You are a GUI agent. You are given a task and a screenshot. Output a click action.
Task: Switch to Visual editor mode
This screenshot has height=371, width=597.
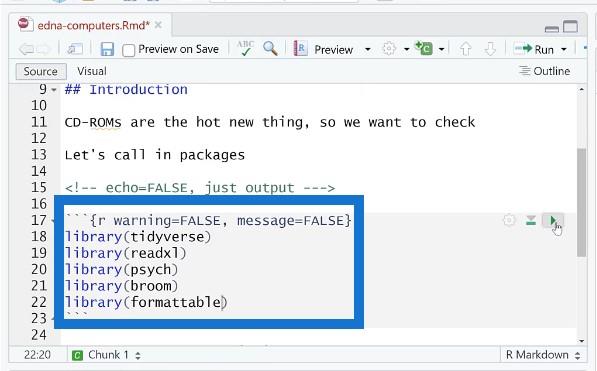(x=92, y=71)
